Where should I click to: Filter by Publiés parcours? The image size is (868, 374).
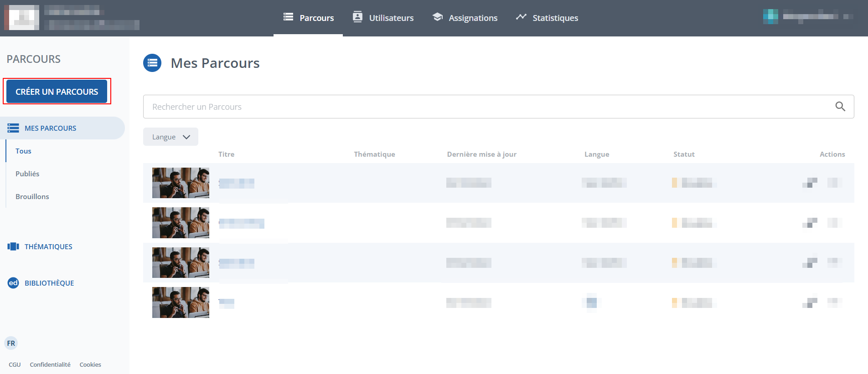tap(27, 174)
